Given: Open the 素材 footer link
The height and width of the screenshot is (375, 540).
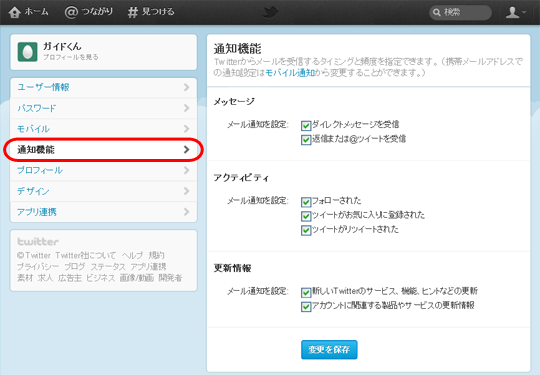Looking at the screenshot, I should pos(25,278).
